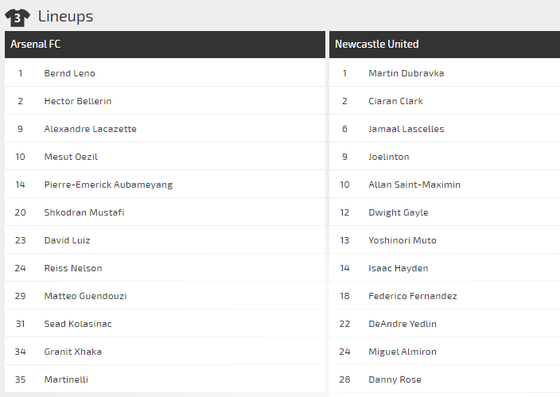View Allan Saint-Maximin's page
The width and height of the screenshot is (560, 397).
[x=414, y=185]
